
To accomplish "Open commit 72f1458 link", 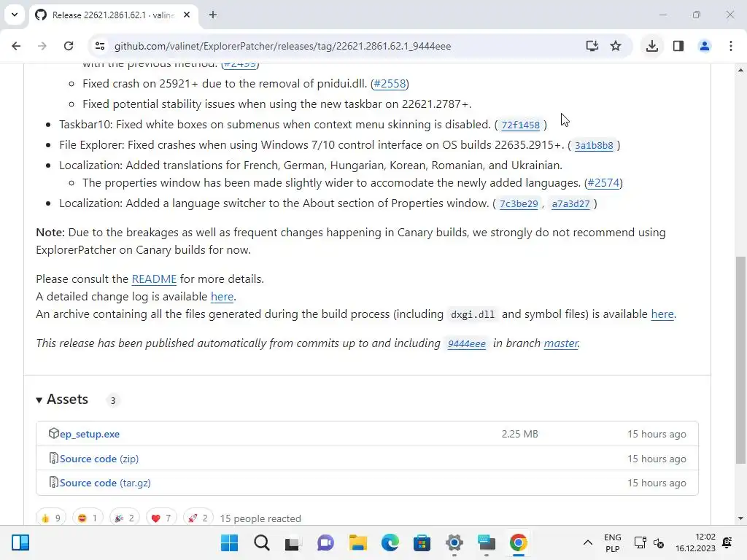I will click(x=520, y=125).
